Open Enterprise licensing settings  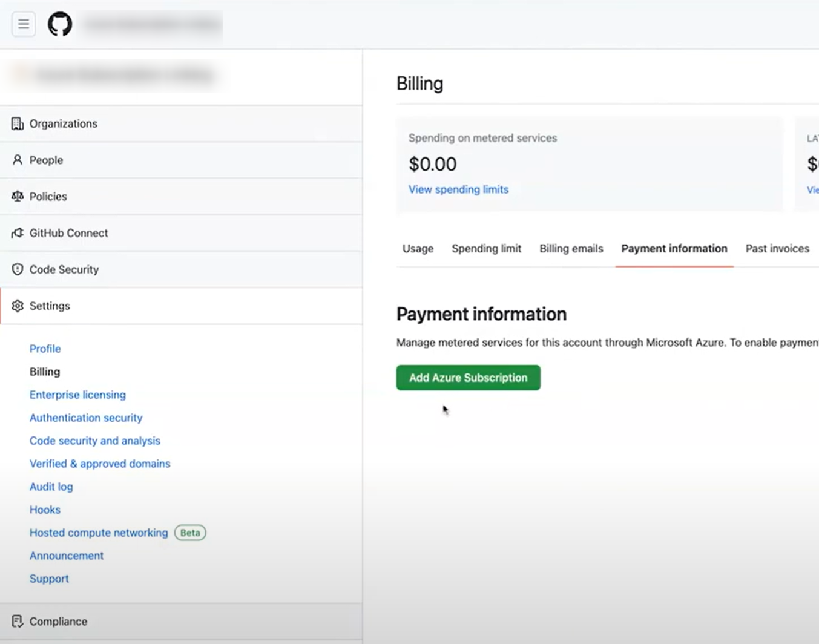point(77,395)
